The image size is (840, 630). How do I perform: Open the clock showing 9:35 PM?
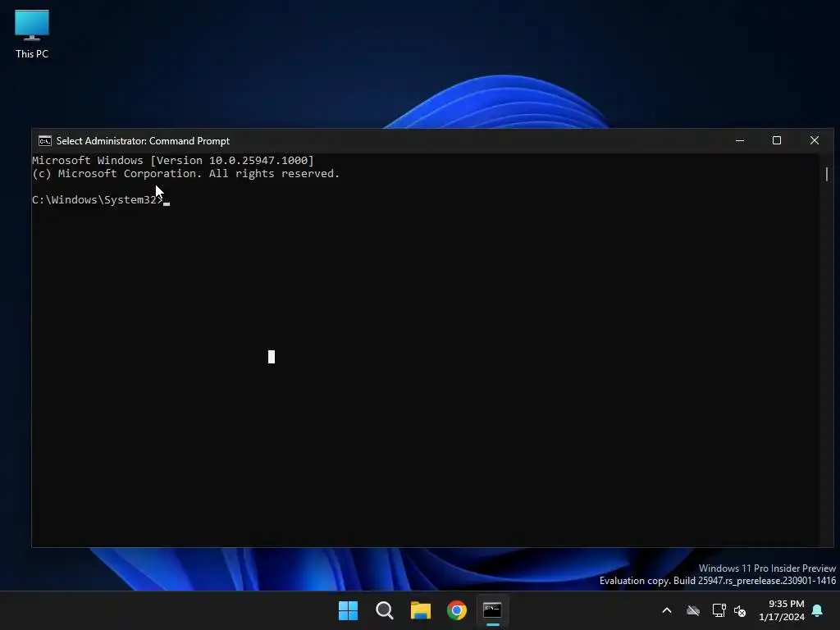pyautogui.click(x=782, y=610)
